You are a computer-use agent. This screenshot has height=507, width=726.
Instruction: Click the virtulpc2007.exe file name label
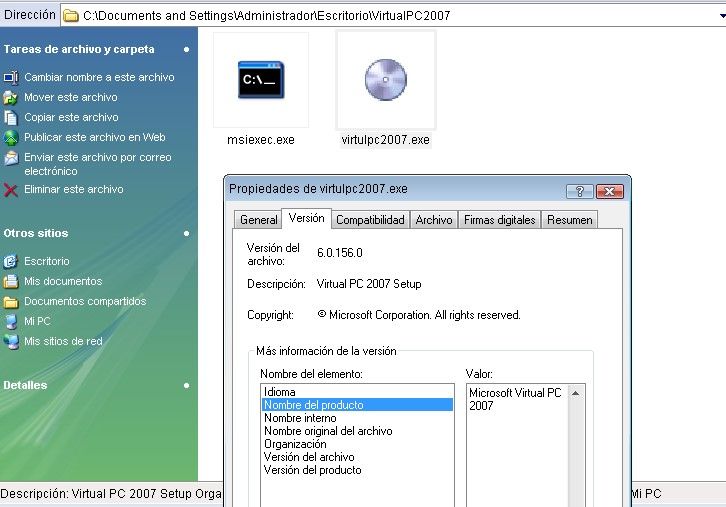(386, 140)
